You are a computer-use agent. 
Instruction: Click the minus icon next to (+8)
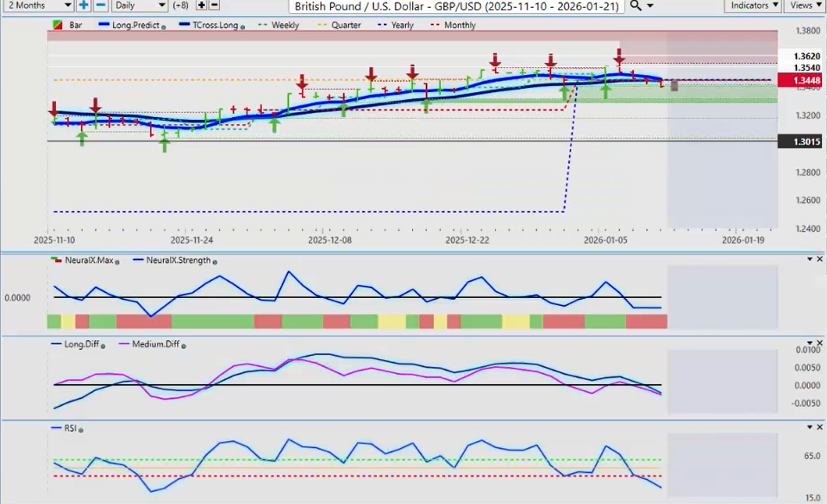tap(214, 6)
